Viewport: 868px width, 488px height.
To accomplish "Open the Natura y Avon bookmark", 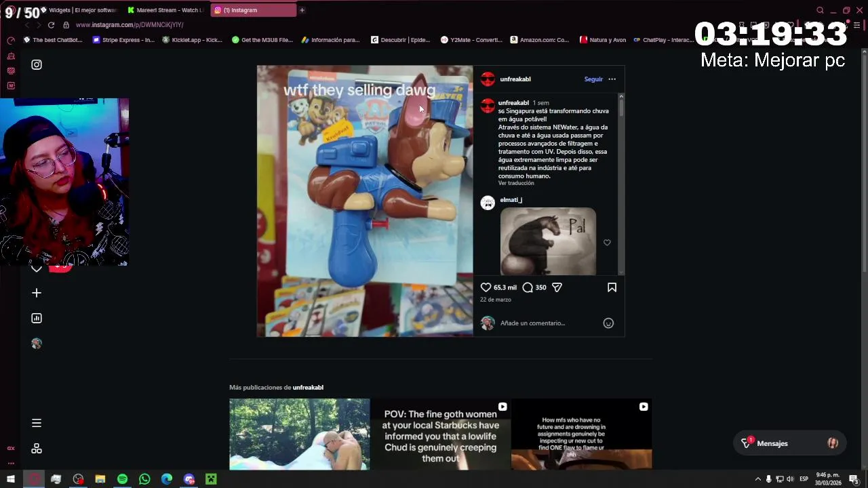I will pos(603,40).
